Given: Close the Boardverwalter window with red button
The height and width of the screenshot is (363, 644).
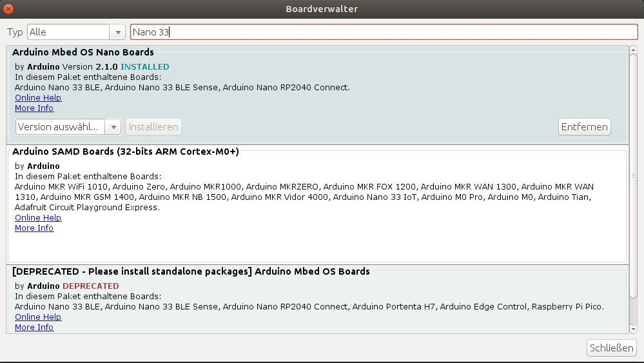Looking at the screenshot, I should [8, 9].
